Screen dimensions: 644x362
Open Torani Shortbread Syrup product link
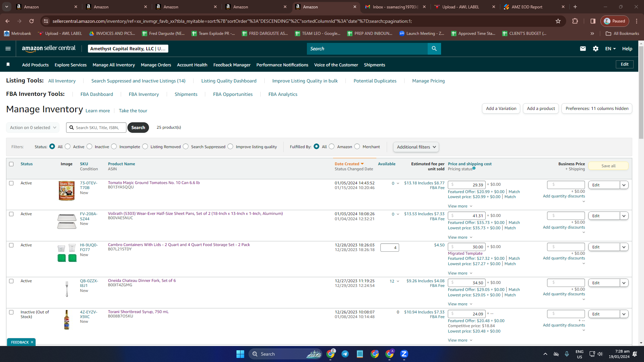(x=138, y=312)
